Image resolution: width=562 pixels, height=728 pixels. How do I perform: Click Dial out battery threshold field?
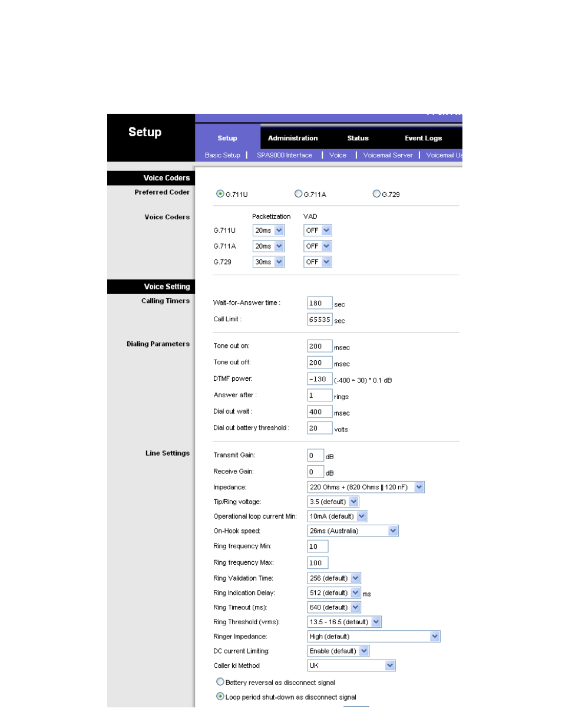(x=320, y=429)
